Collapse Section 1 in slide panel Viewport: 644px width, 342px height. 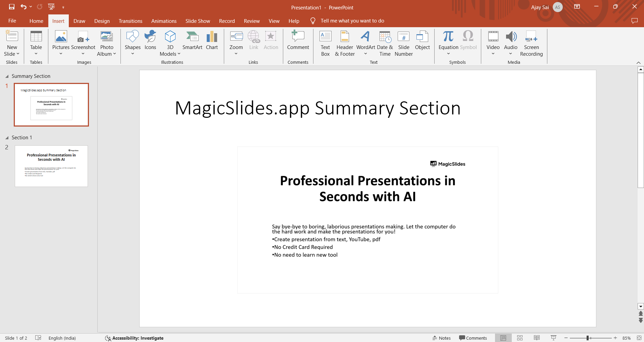7,138
